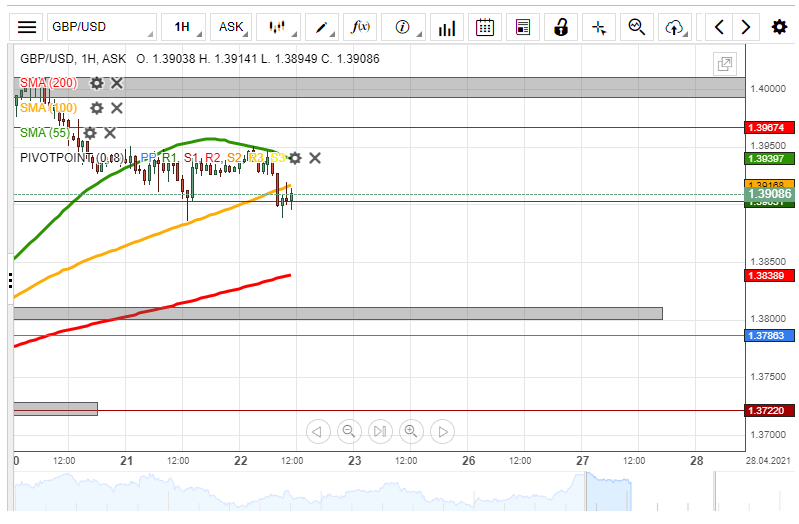Open the calculator/news panel icon
The width and height of the screenshot is (799, 524).
[523, 27]
